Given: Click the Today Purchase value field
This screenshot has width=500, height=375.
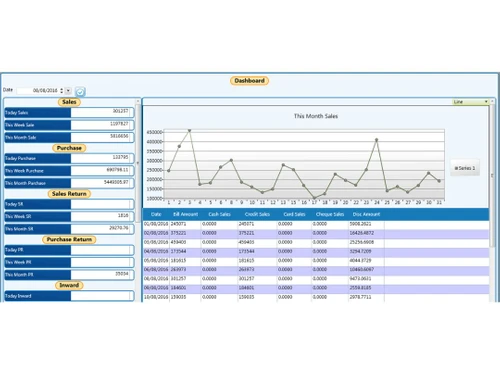Looking at the screenshot, I should 102,158.
